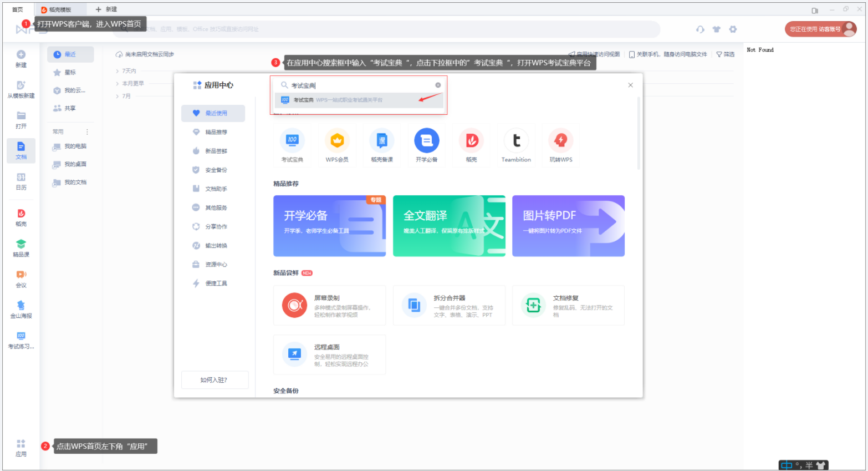
Task: Click 尚未启用文档云同步 notice
Action: [x=145, y=54]
